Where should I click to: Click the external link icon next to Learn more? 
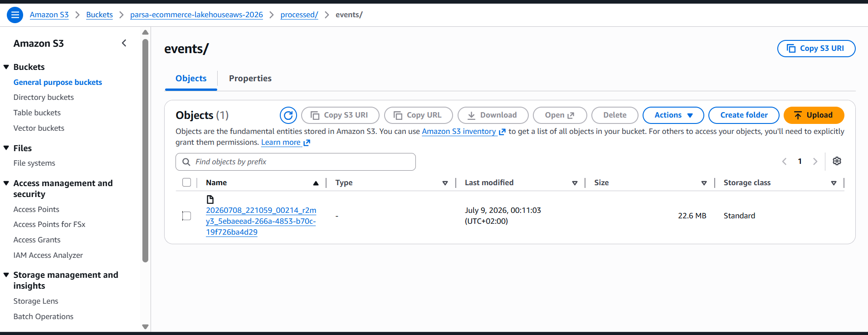tap(307, 143)
